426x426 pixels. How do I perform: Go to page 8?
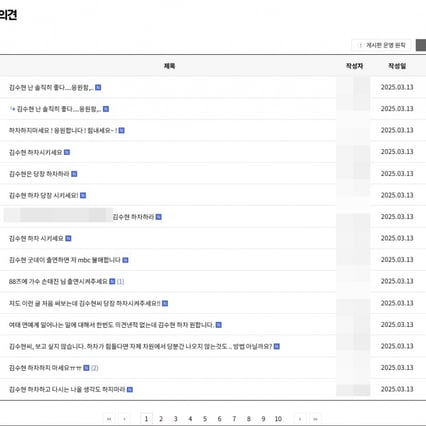tap(249, 419)
